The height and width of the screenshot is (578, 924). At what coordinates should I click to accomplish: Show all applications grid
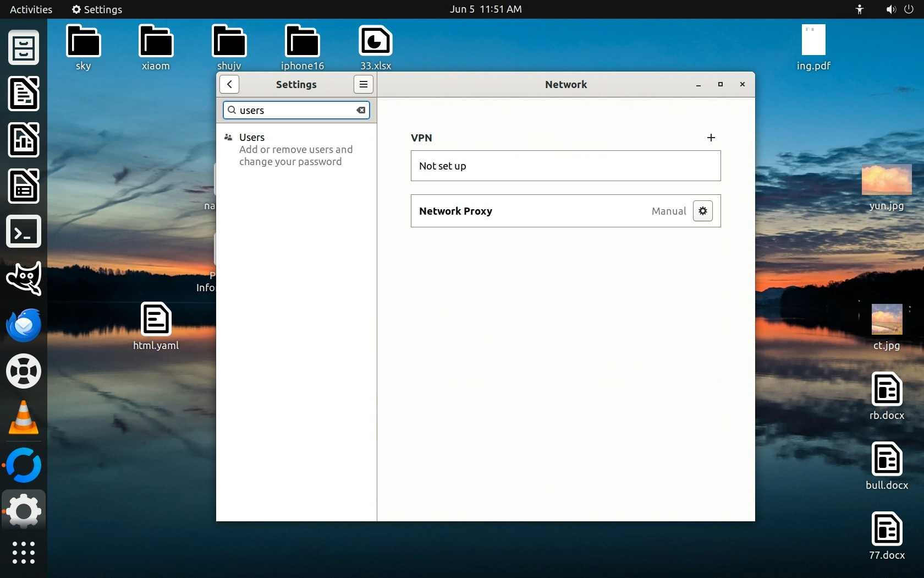(x=24, y=552)
